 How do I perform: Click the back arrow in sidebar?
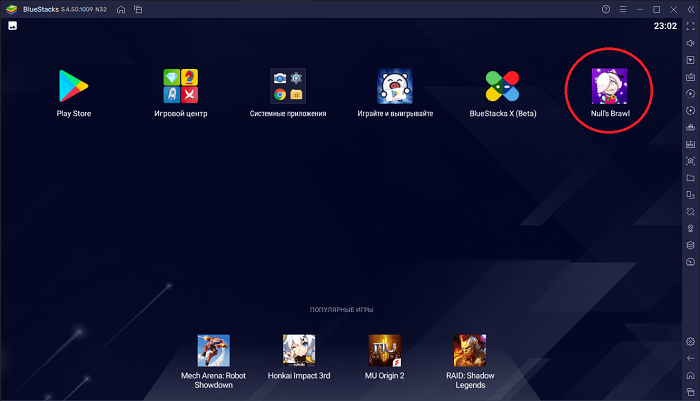coord(691,358)
